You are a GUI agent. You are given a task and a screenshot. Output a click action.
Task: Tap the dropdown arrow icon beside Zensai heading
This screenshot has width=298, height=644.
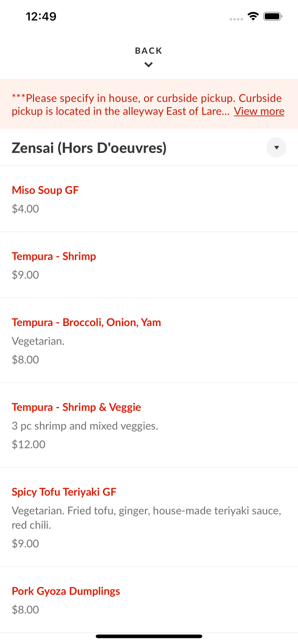click(276, 147)
